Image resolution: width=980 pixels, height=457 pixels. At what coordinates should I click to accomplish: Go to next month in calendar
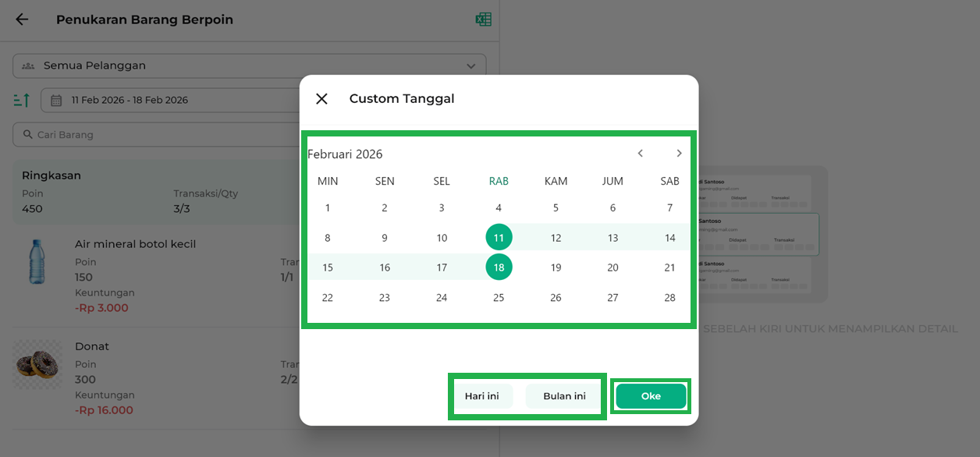[x=679, y=154]
